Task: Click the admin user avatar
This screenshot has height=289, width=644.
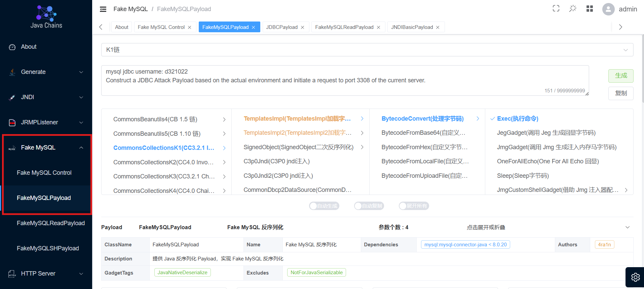Action: coord(608,9)
